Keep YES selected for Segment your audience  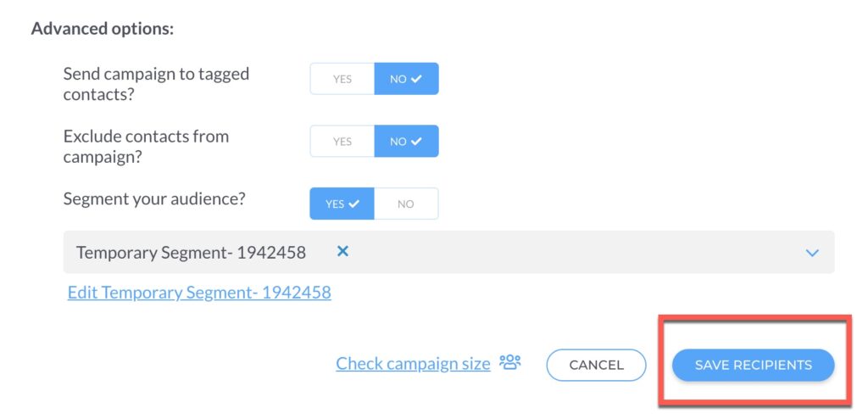[342, 204]
